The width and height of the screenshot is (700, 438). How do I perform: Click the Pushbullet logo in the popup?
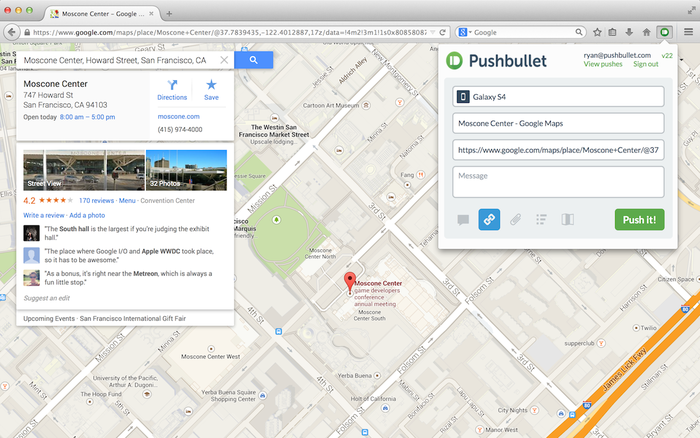point(496,61)
